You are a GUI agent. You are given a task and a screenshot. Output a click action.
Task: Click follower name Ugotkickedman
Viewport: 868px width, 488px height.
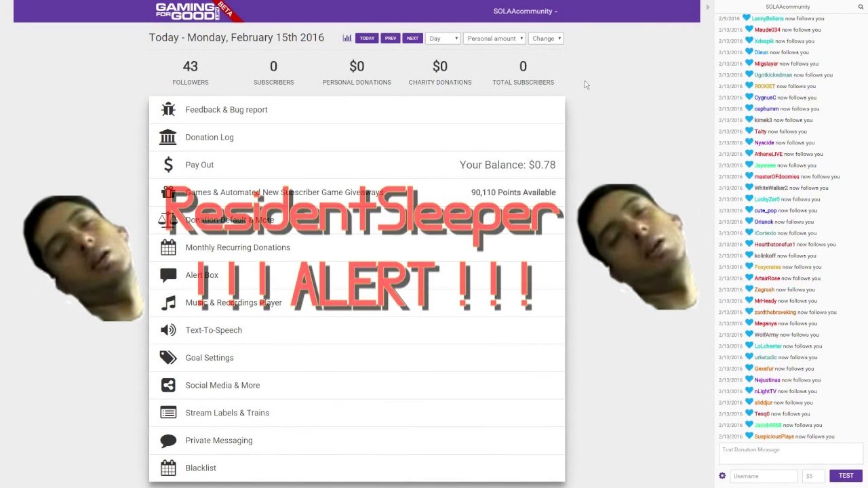click(773, 75)
